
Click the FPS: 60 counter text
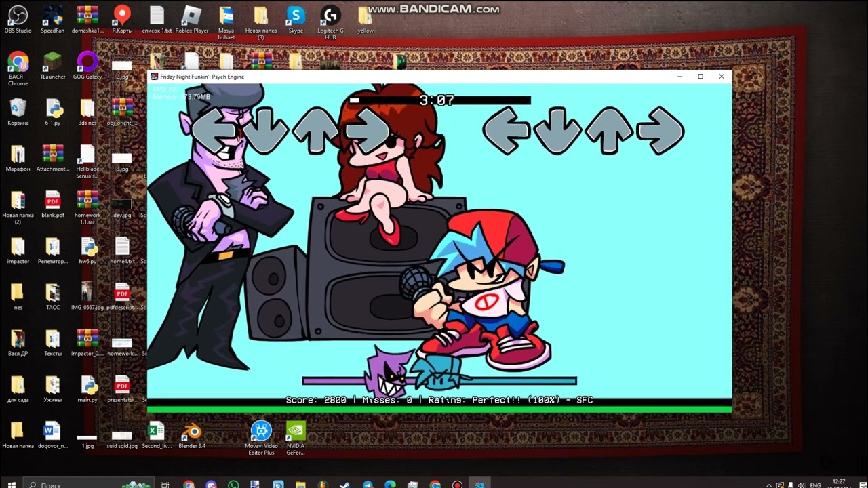click(x=165, y=89)
